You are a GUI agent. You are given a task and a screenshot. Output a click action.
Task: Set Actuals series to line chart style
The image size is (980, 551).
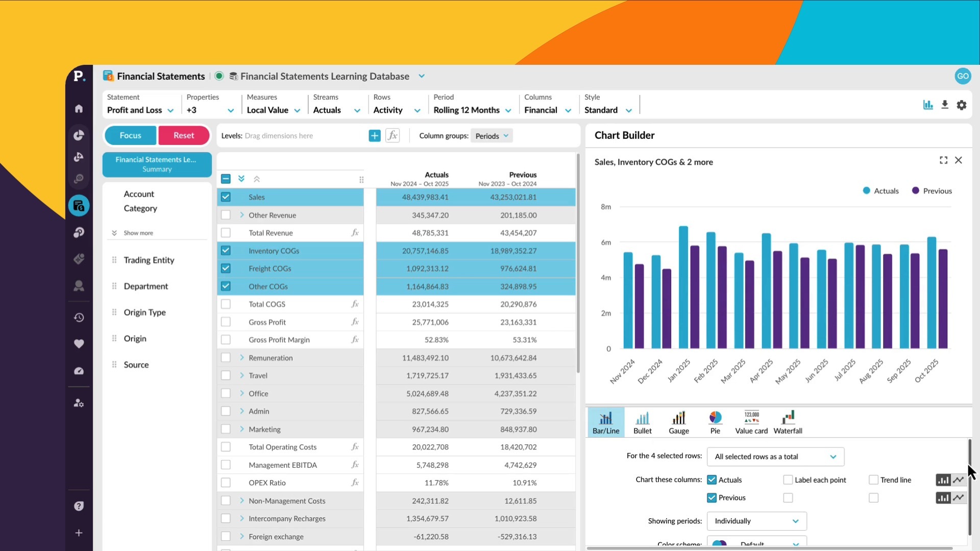point(959,480)
